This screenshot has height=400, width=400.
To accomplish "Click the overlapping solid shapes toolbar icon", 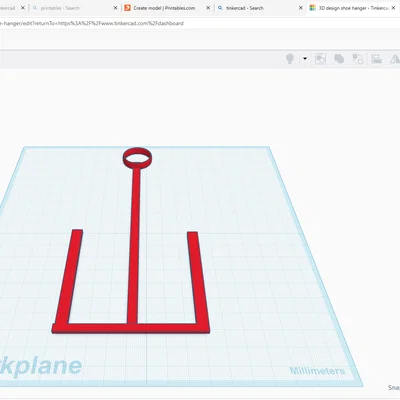I will pyautogui.click(x=339, y=59).
